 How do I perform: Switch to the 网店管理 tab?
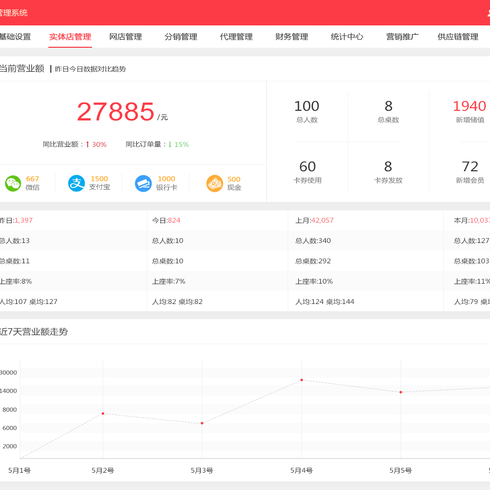point(126,37)
